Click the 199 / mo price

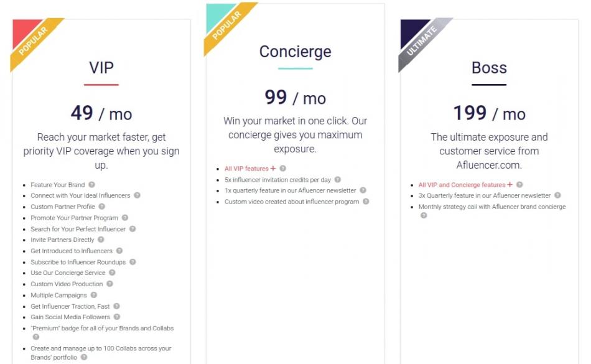489,114
